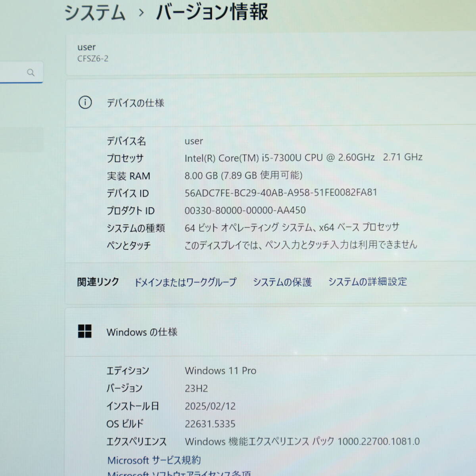This screenshot has width=476, height=476.
Task: Click the Windows logo icon
Action: point(84,331)
